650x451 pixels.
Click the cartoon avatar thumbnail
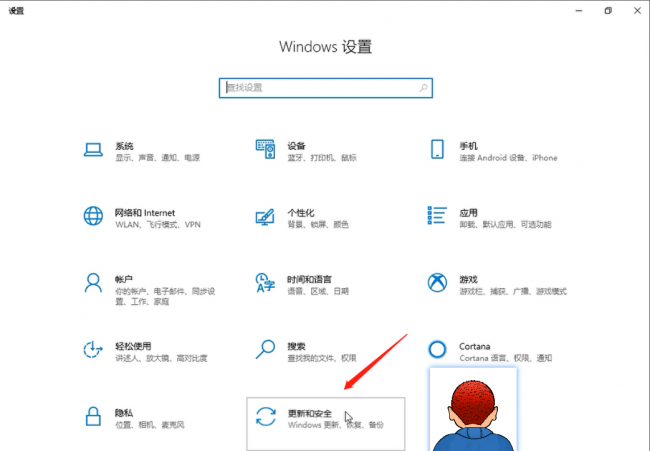click(x=473, y=409)
